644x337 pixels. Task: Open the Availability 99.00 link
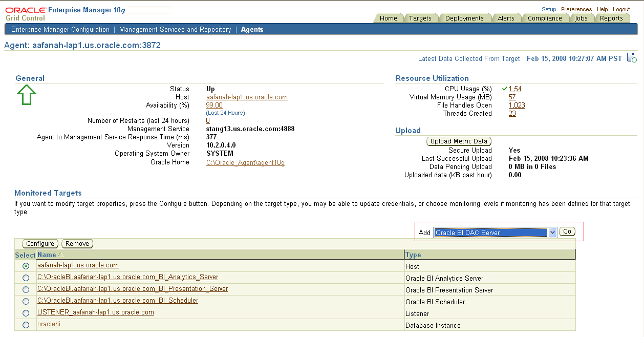click(214, 105)
